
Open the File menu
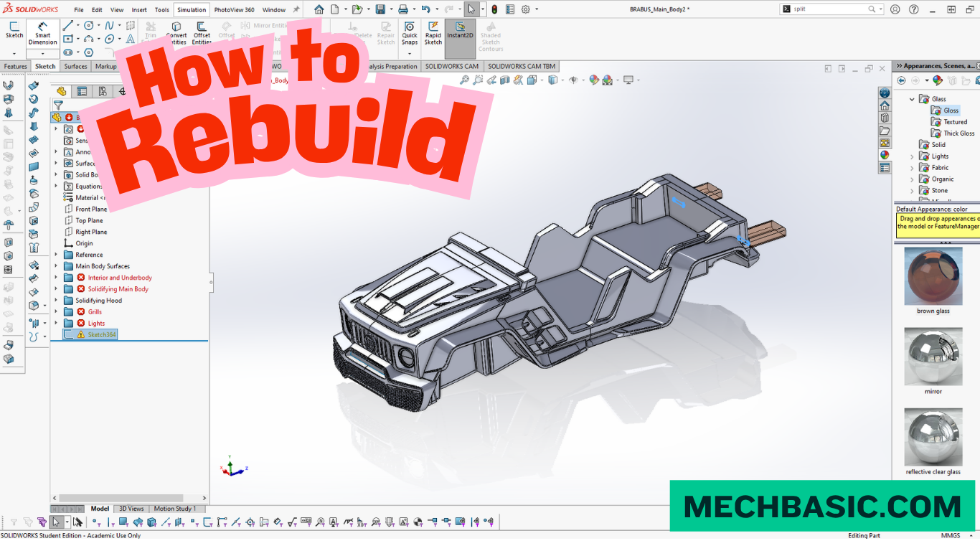click(x=79, y=10)
